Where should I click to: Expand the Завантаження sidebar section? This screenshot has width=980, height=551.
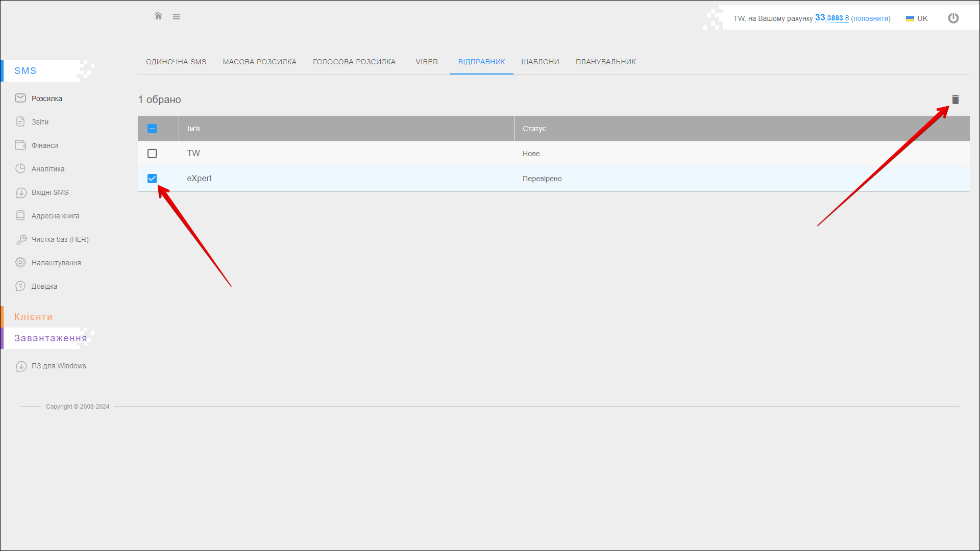click(50, 338)
